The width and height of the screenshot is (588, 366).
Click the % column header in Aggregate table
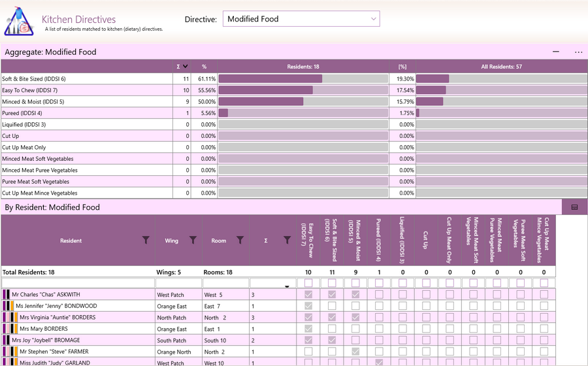tap(204, 67)
